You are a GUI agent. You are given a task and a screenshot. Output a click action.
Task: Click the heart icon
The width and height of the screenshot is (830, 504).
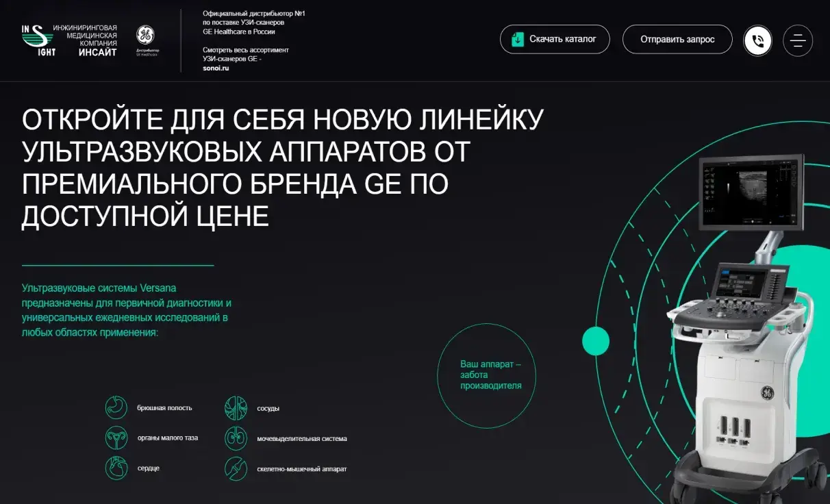pyautogui.click(x=116, y=468)
